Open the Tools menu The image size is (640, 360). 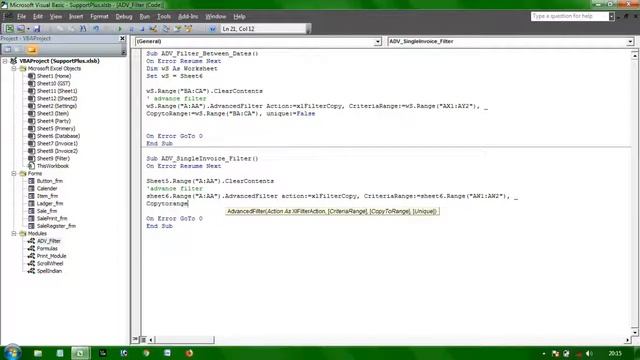point(164,17)
